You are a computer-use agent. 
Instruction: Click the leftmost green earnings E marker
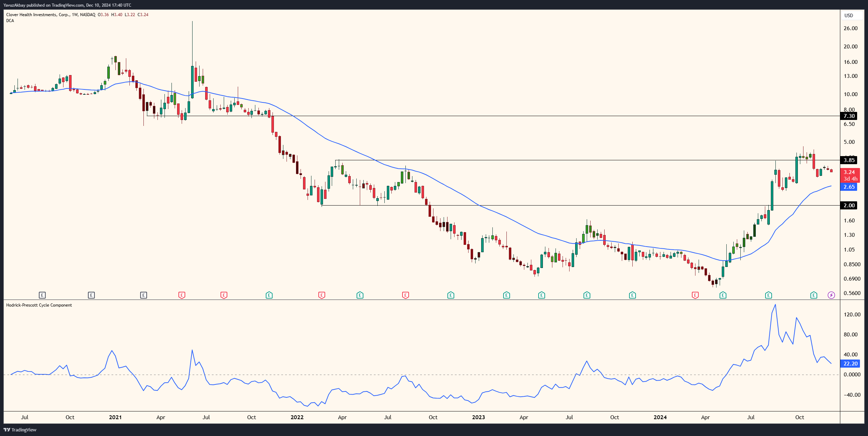269,295
